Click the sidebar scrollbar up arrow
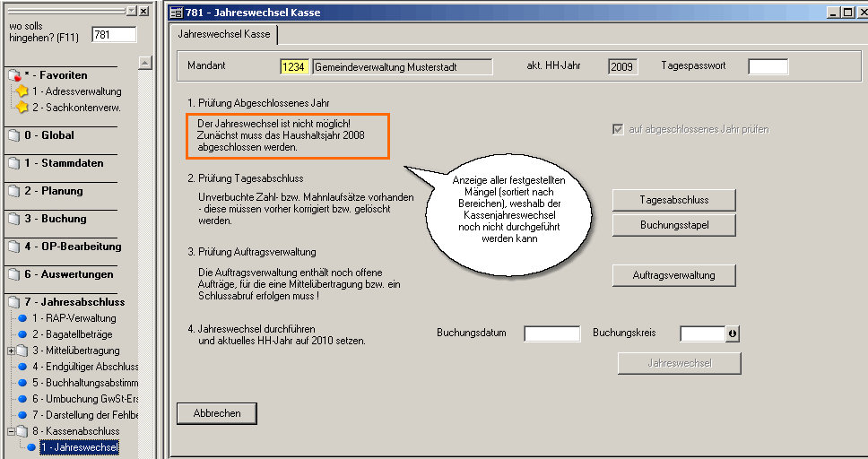Image resolution: width=868 pixels, height=459 pixels. coord(145,63)
